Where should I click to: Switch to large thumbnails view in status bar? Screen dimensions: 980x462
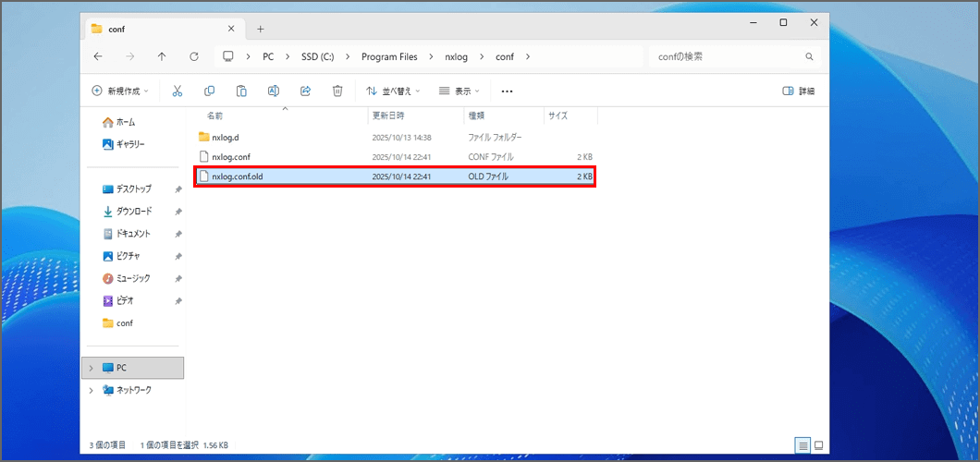point(818,444)
